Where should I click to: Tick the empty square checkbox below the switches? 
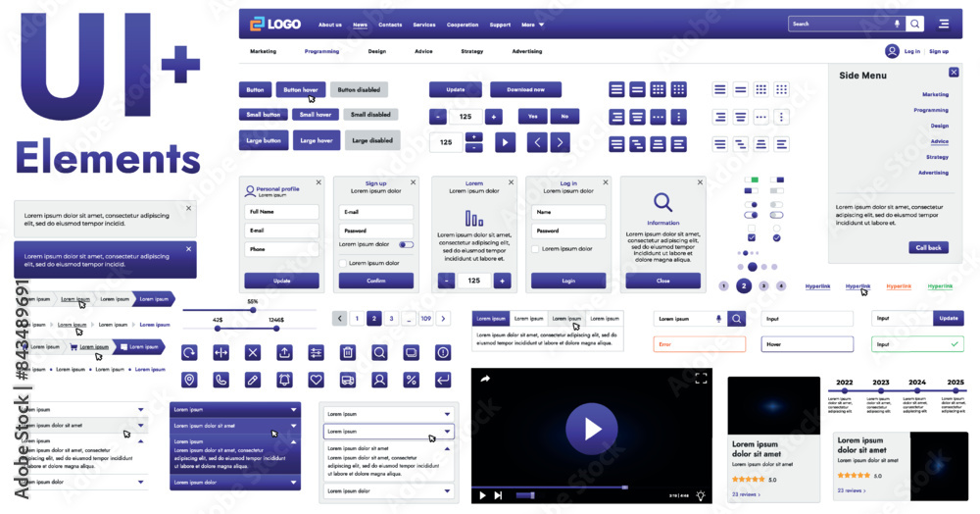(752, 229)
